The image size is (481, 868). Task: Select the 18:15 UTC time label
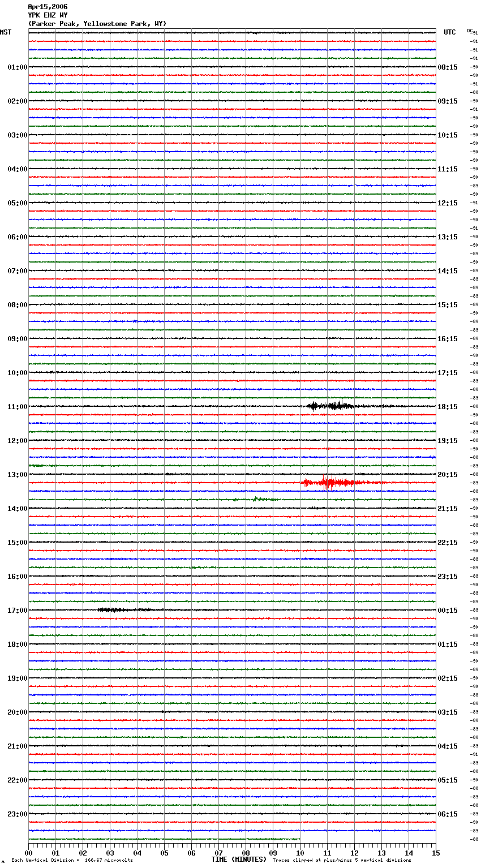tap(448, 407)
